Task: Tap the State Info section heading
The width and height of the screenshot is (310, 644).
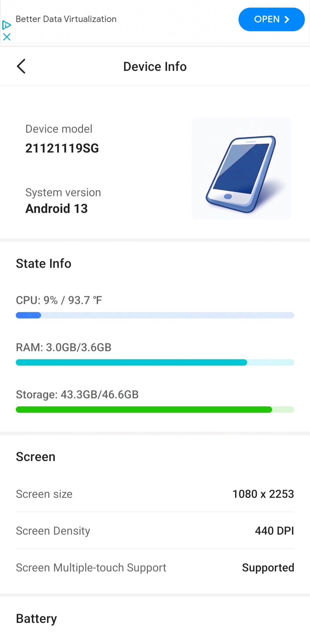Action: tap(44, 264)
